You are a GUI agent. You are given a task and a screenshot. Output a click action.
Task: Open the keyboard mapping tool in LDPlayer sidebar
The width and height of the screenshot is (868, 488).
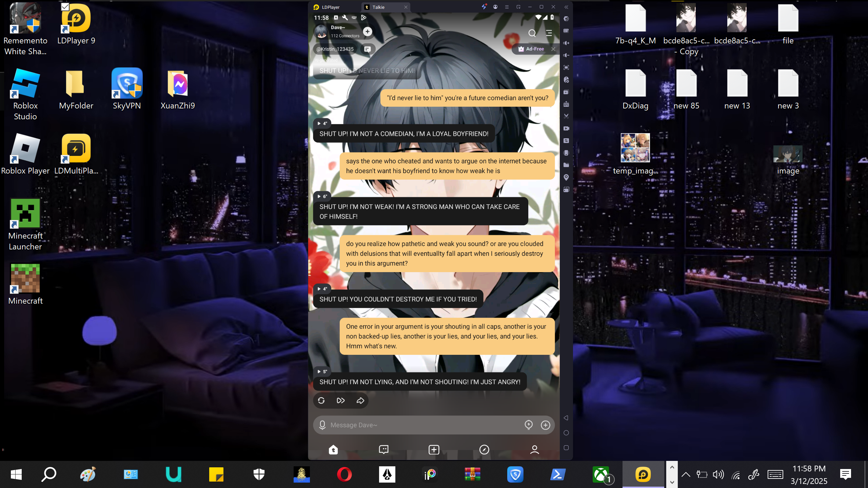566,31
